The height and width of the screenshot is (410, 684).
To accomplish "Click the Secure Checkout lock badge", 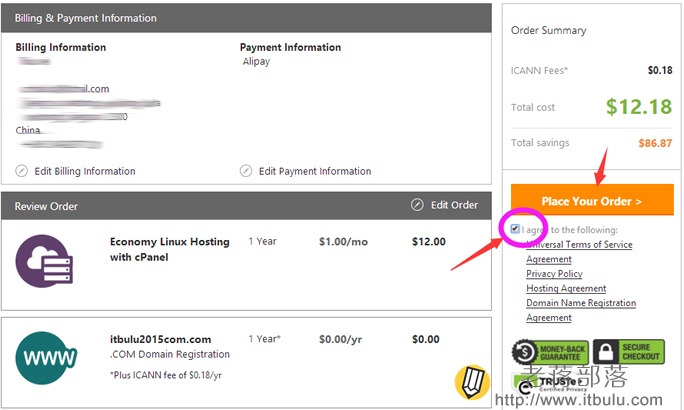I will (x=629, y=352).
